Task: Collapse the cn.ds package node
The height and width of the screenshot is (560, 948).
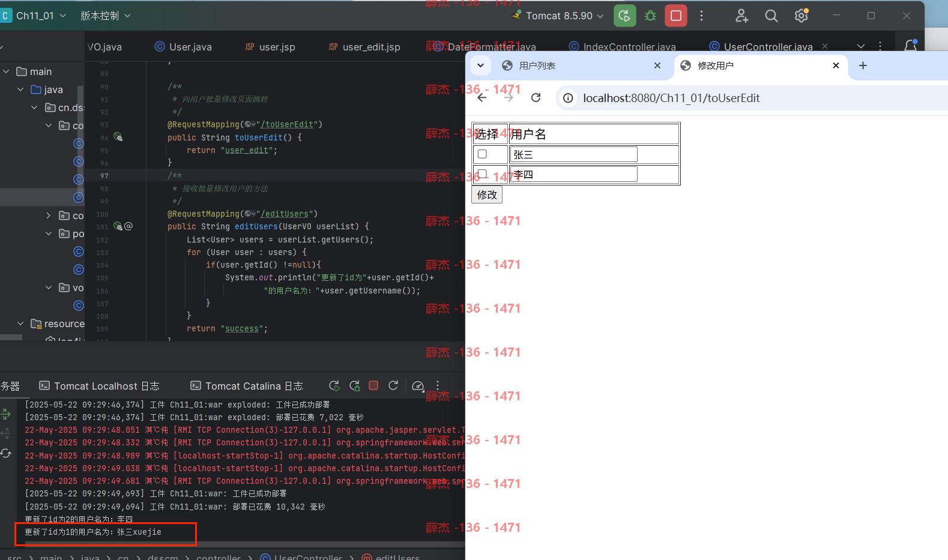Action: pos(34,107)
